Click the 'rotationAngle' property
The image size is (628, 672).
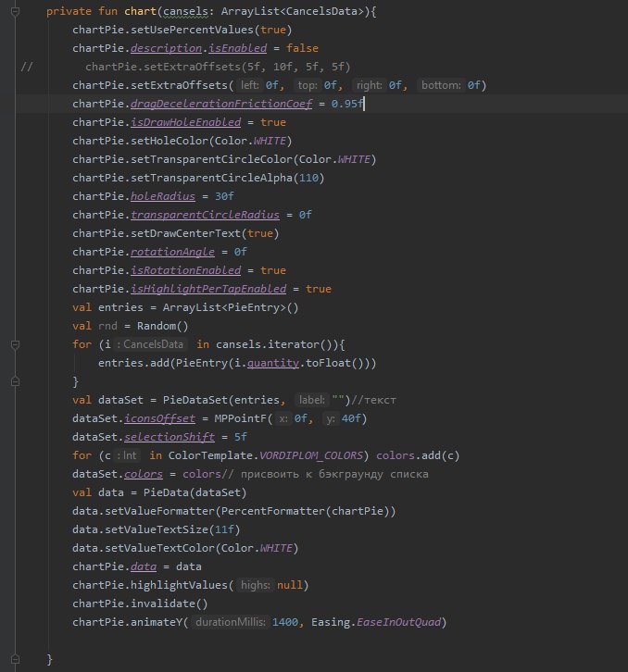172,252
